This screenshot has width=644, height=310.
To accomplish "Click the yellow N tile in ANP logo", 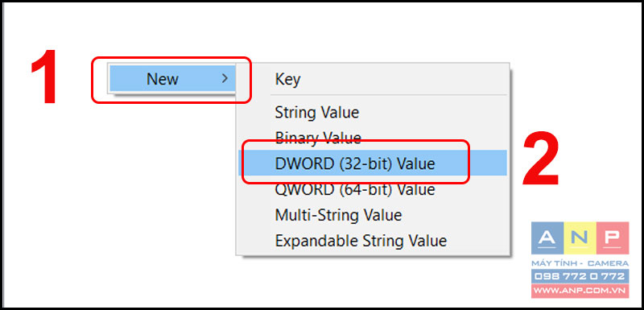I will [580, 238].
